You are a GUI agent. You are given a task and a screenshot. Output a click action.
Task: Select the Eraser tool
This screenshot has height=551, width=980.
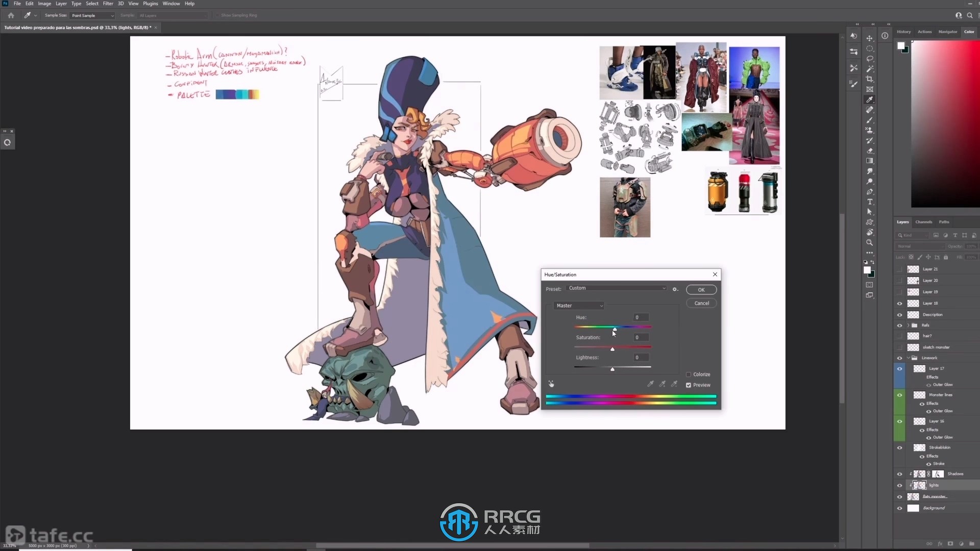coord(870,151)
